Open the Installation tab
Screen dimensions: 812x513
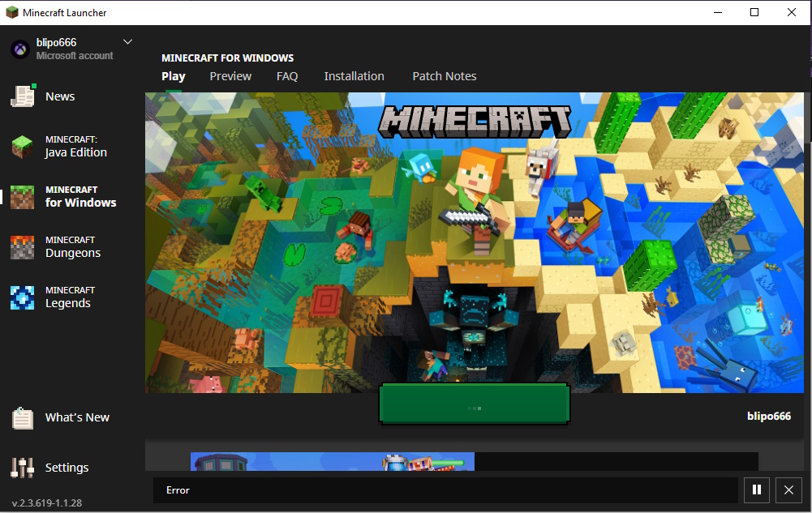354,76
